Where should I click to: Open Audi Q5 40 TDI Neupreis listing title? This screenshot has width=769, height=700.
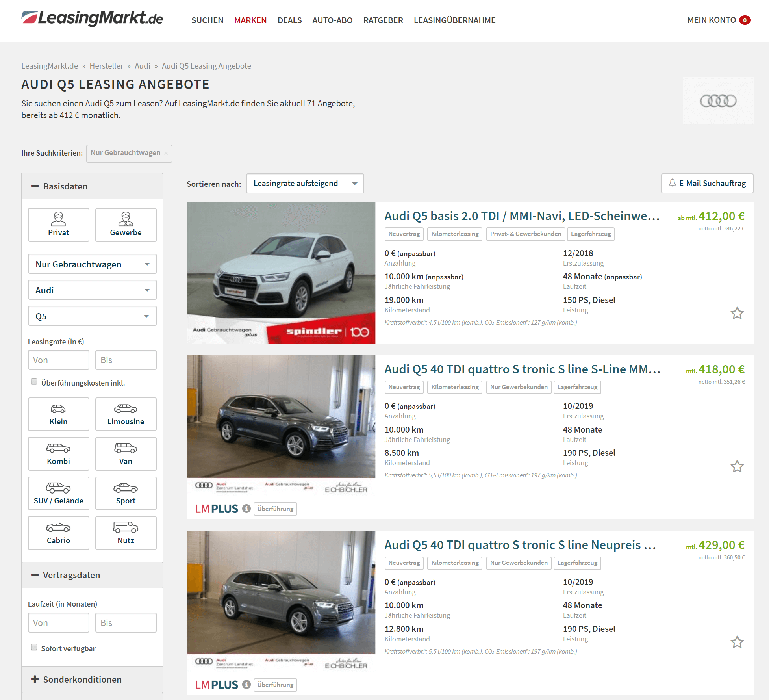click(520, 545)
